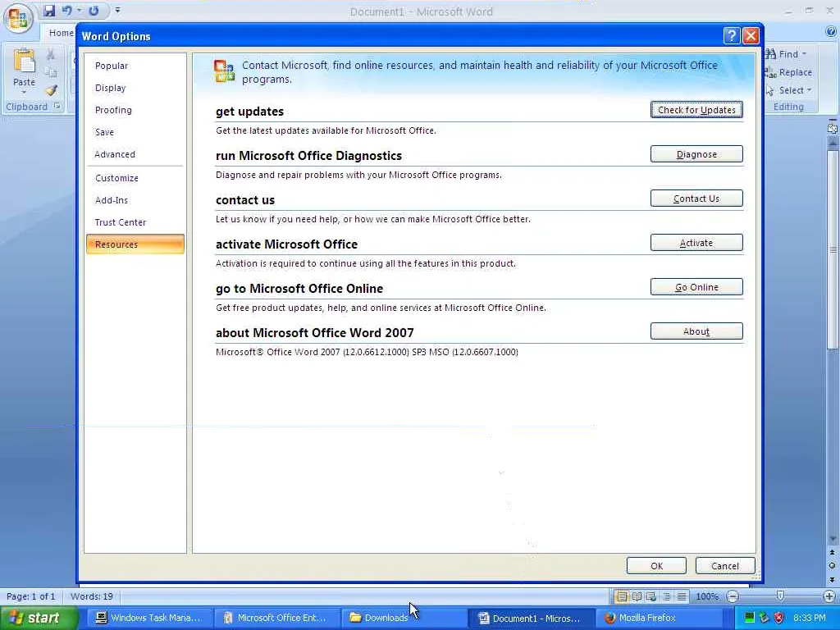Click the Activate button
The image size is (840, 630).
pyautogui.click(x=696, y=243)
